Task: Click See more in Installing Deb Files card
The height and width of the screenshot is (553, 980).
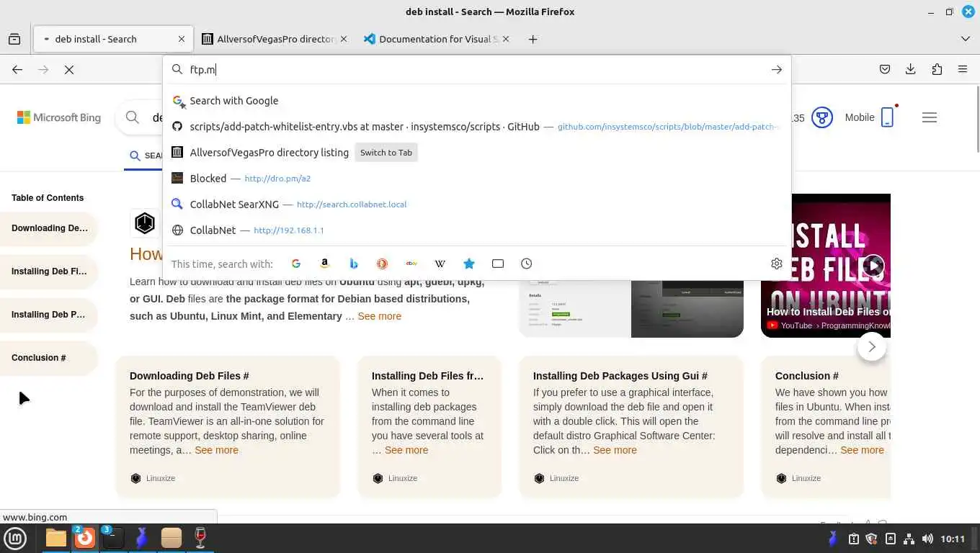Action: point(406,450)
